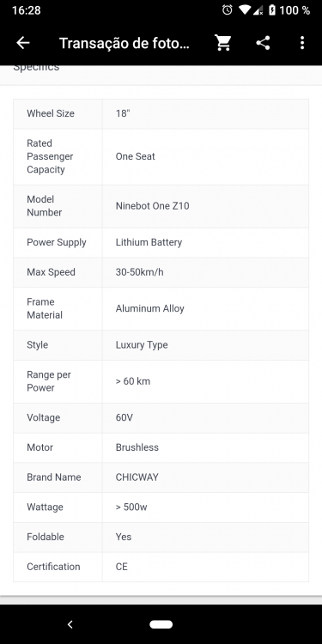Tap the battery indicator in status bar
322x644 pixels.
tap(272, 10)
